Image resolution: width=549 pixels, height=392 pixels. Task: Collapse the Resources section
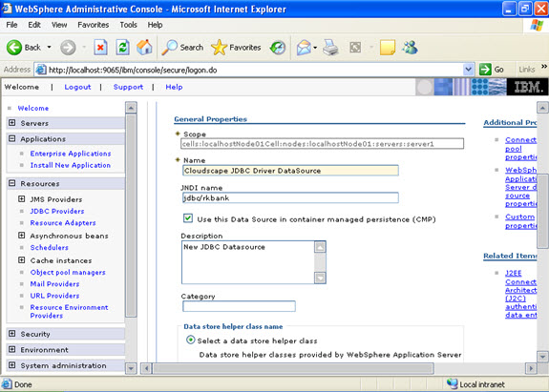click(12, 183)
